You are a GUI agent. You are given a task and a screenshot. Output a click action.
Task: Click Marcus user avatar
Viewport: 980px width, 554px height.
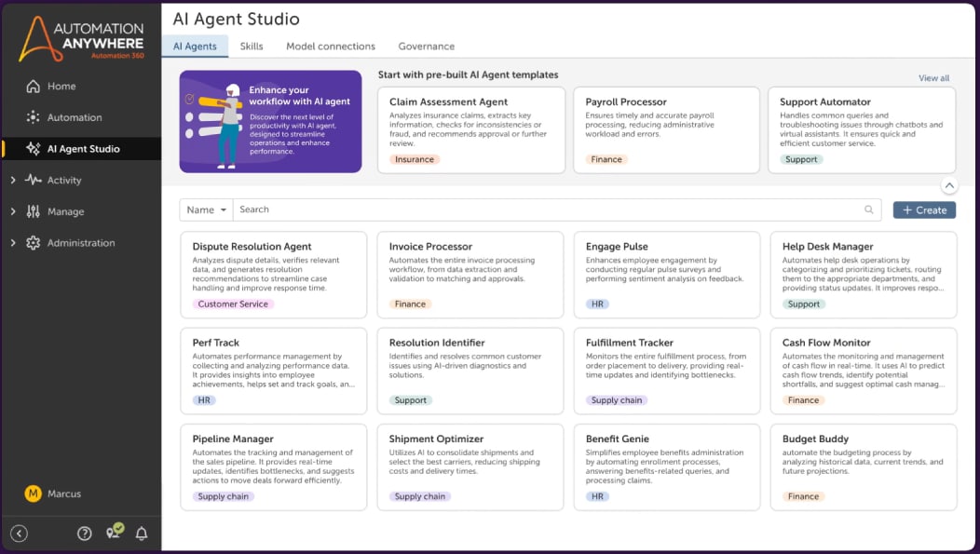pos(33,493)
